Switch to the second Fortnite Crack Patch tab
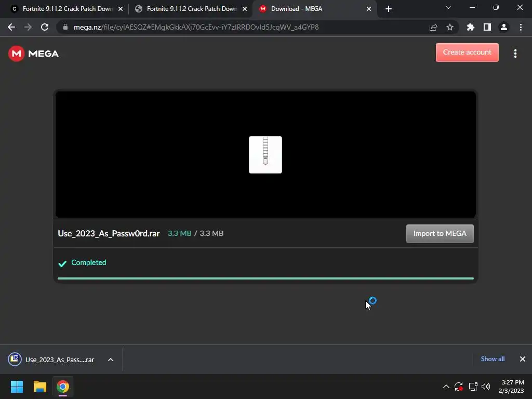Image resolution: width=532 pixels, height=399 pixels. [192, 9]
